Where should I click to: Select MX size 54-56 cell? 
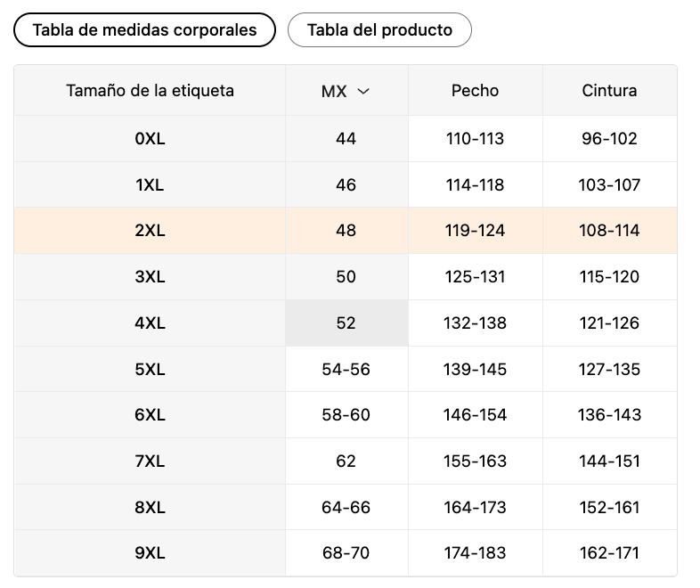tap(346, 369)
